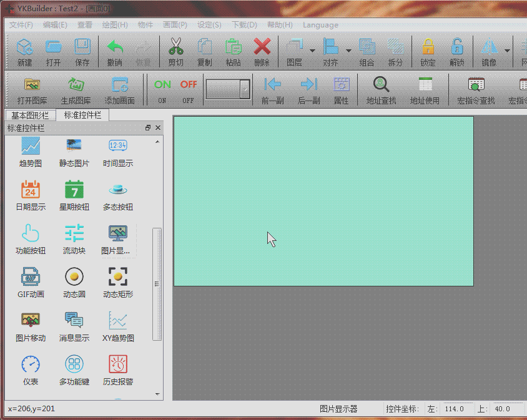Open the 绘图(H) menu
This screenshot has width=527, height=420.
tap(114, 25)
